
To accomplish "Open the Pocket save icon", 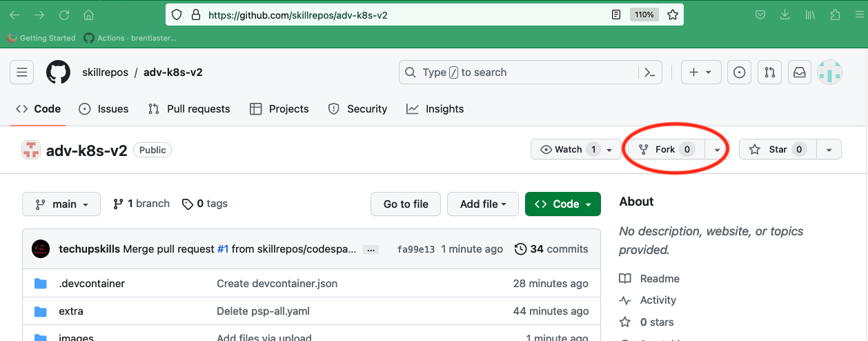I will coord(760,14).
